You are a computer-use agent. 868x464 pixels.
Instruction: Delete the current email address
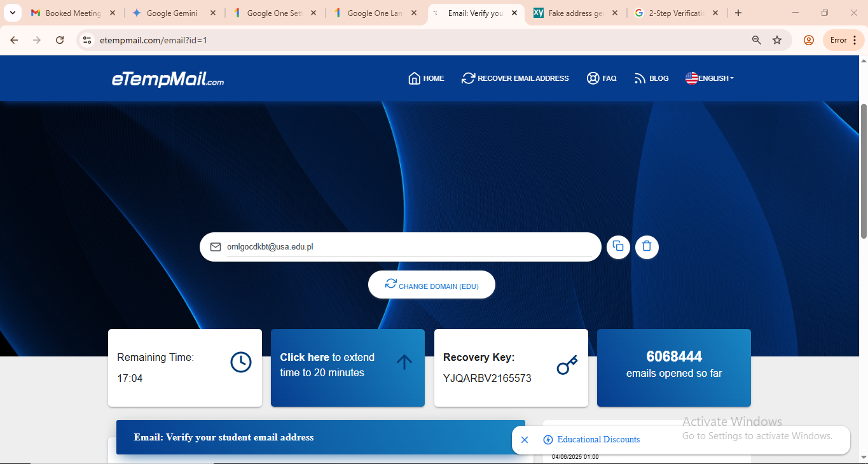pyautogui.click(x=647, y=246)
